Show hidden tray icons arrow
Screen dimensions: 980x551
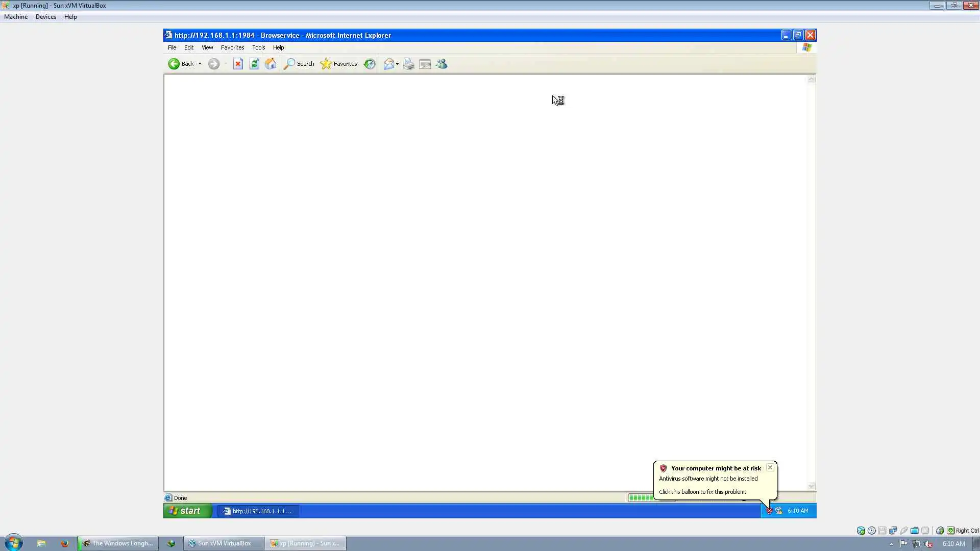[x=891, y=544]
